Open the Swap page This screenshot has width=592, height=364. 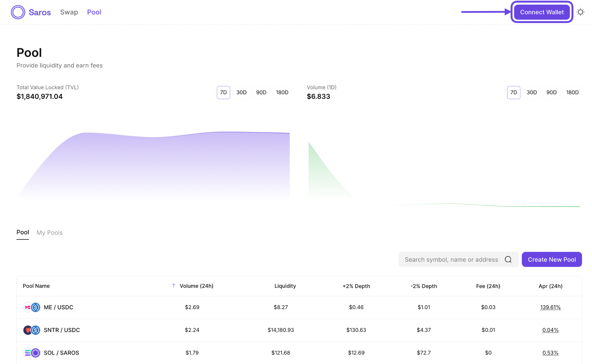(x=69, y=12)
